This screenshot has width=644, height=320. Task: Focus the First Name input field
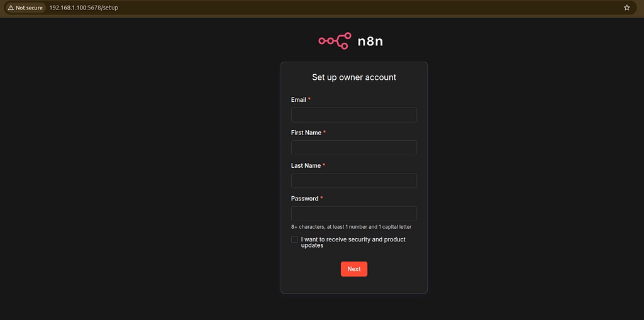click(354, 148)
